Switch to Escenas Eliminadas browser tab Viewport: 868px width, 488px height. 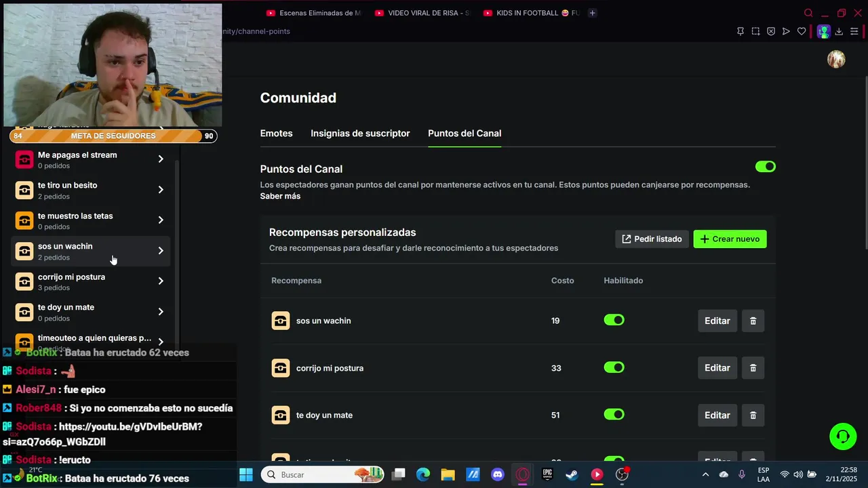tap(315, 13)
